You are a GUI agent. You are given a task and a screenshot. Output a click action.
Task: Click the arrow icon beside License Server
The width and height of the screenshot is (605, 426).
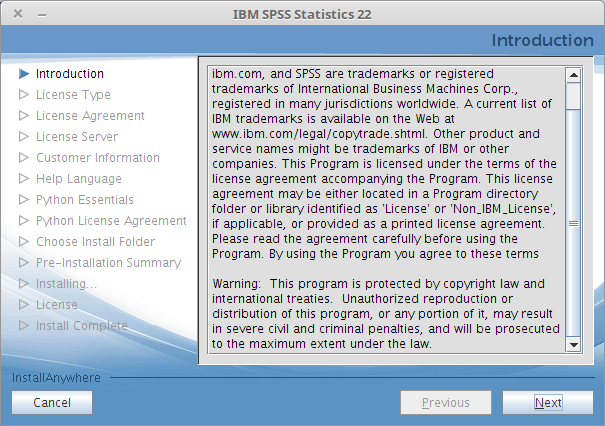pyautogui.click(x=24, y=137)
